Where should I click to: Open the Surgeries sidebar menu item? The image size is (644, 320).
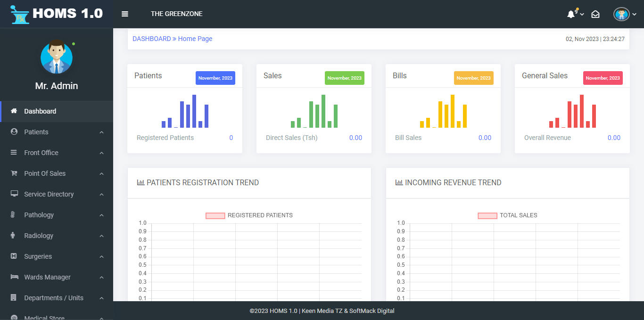coord(38,256)
